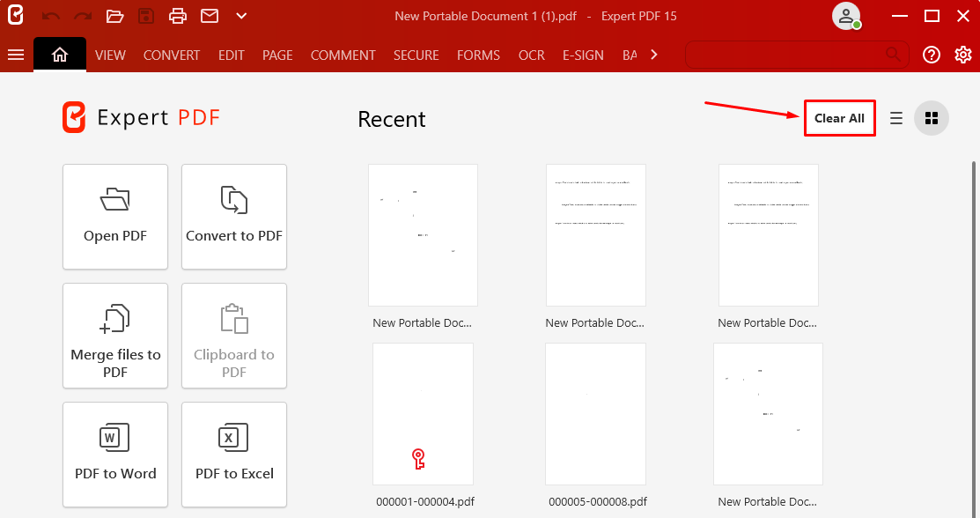Screen dimensions: 980x518
Task: Switch to the VIEW tab
Action: click(x=110, y=55)
